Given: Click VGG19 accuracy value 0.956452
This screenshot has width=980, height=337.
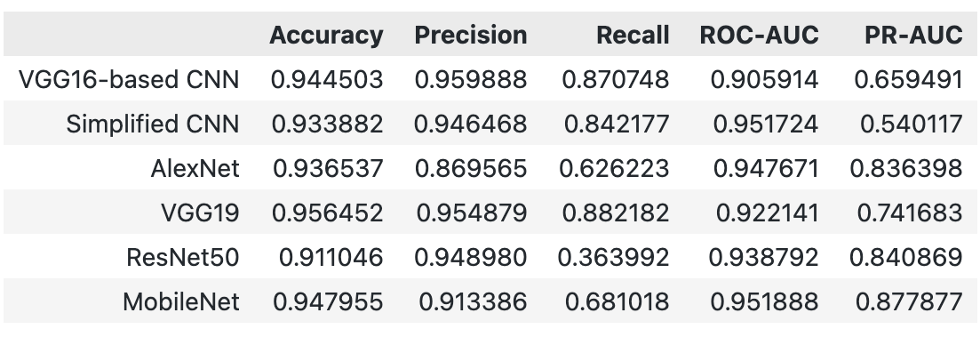Looking at the screenshot, I should point(328,213).
